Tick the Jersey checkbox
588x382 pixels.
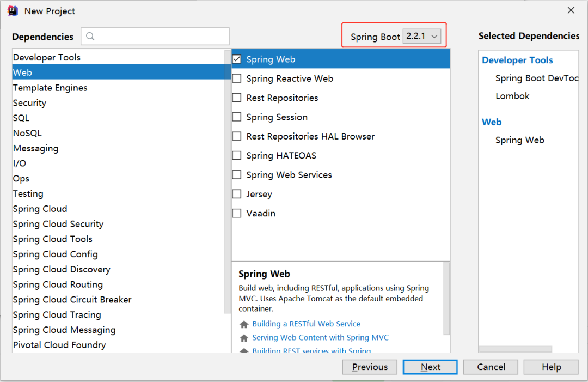(x=237, y=194)
